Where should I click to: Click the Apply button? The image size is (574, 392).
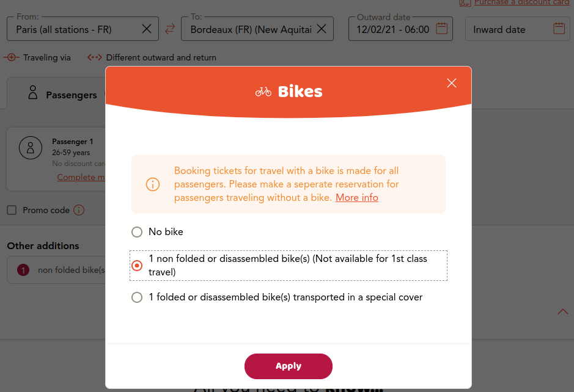click(x=289, y=366)
